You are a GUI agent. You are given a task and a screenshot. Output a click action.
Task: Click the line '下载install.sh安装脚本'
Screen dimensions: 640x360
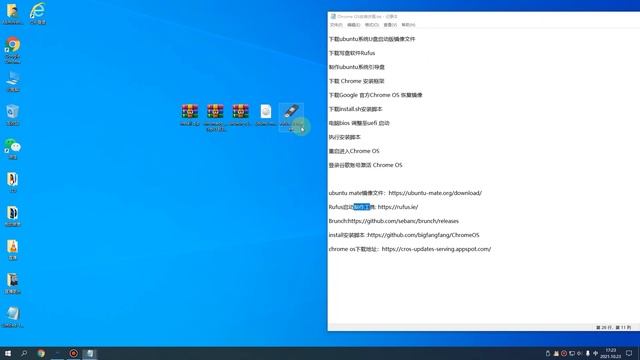tap(356, 109)
